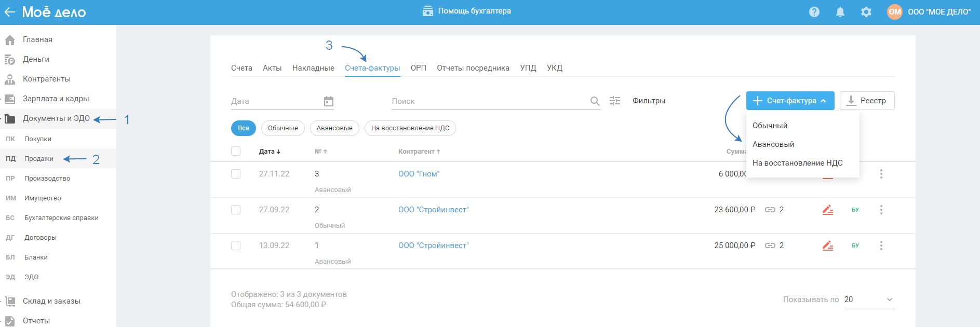Collapse the Счет-фактура dropdown button

coord(790,101)
